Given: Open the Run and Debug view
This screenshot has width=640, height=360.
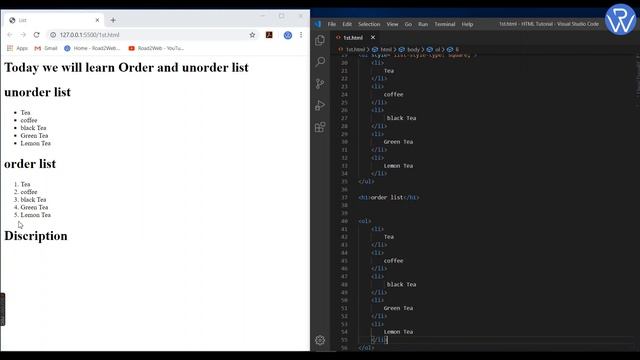Looking at the screenshot, I should pyautogui.click(x=320, y=105).
